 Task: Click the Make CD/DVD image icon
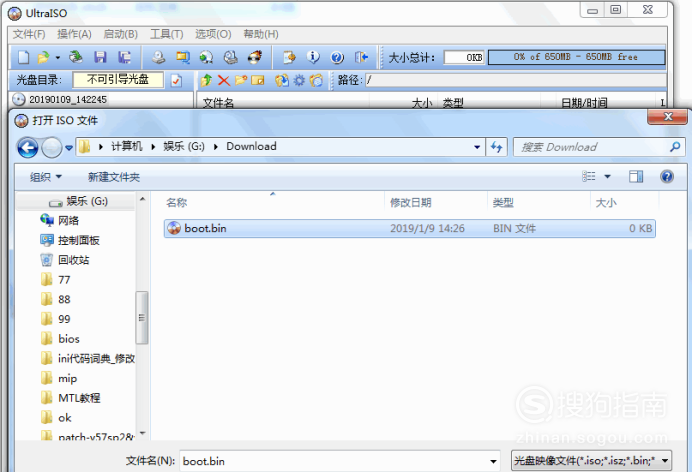158,57
